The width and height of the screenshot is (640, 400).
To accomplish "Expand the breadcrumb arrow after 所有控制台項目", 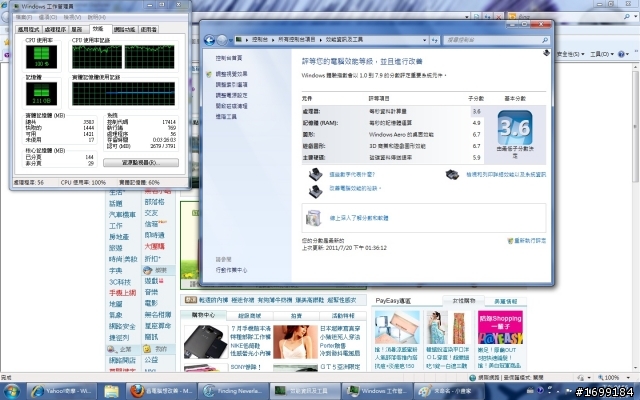I will pos(320,40).
